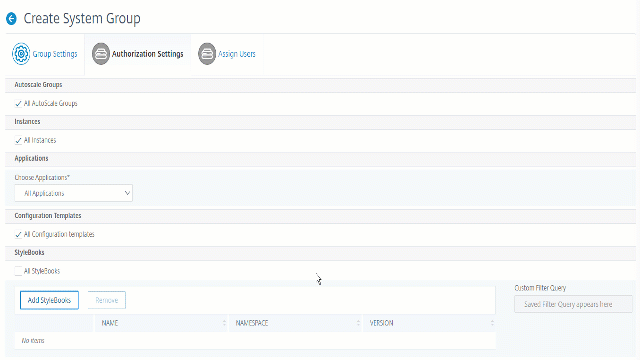Switch to the Assign Users tab
Viewport: 640px width, 360px height.
point(227,54)
